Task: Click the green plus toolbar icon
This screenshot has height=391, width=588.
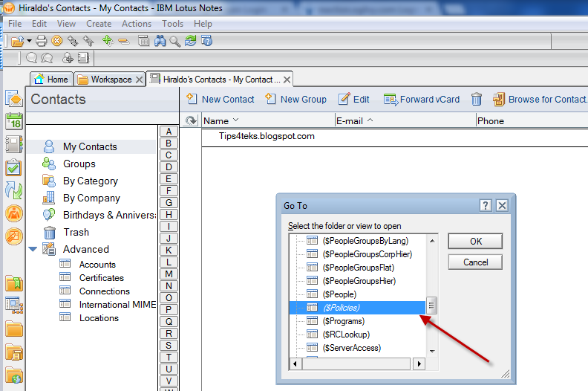Action: pyautogui.click(x=108, y=40)
